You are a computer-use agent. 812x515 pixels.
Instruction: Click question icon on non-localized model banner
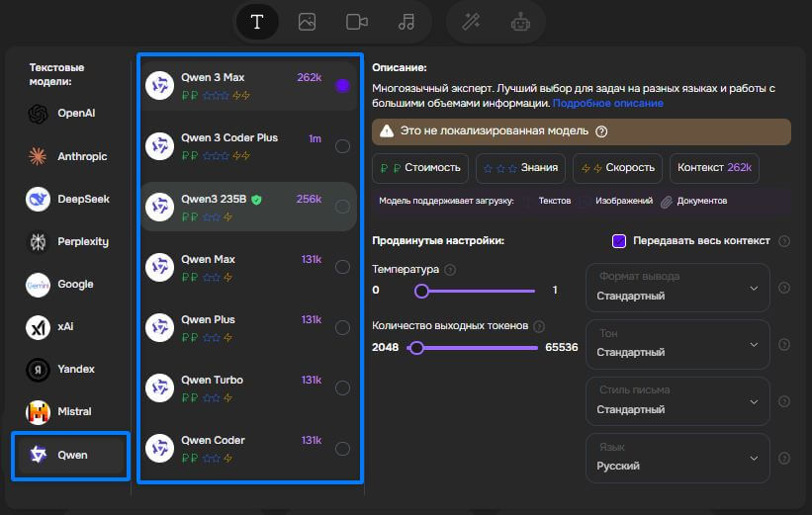point(601,131)
